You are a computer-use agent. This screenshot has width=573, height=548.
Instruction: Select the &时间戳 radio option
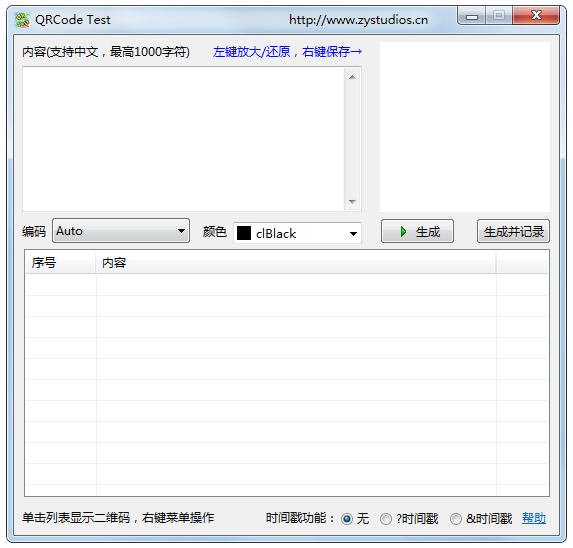[456, 519]
